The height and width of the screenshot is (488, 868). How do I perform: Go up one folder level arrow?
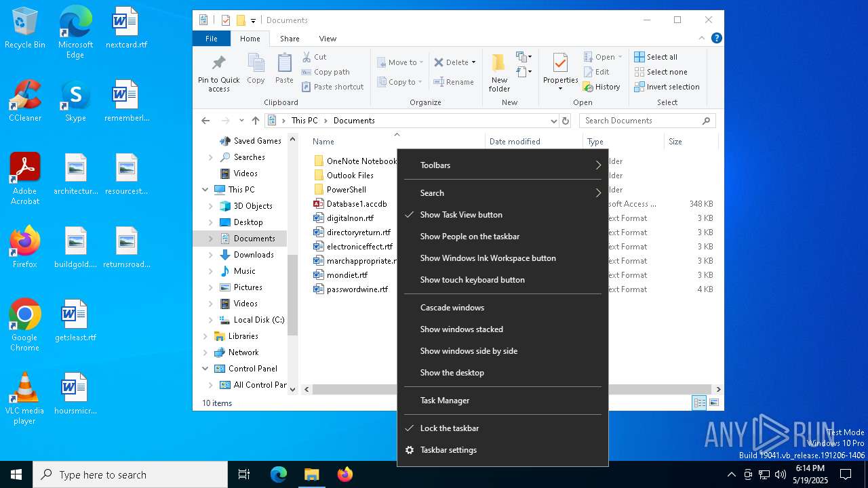pyautogui.click(x=255, y=121)
